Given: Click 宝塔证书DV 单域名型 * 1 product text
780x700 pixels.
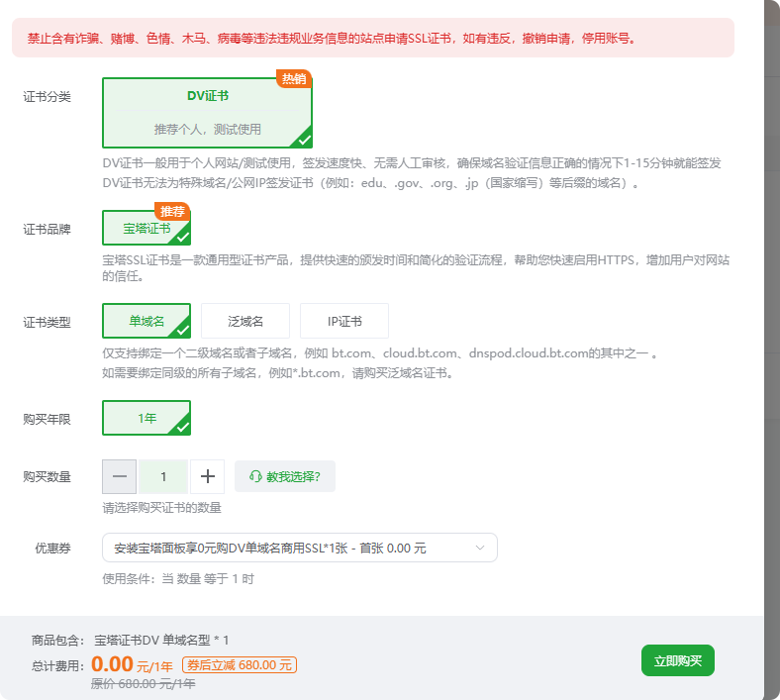Looking at the screenshot, I should [161, 641].
